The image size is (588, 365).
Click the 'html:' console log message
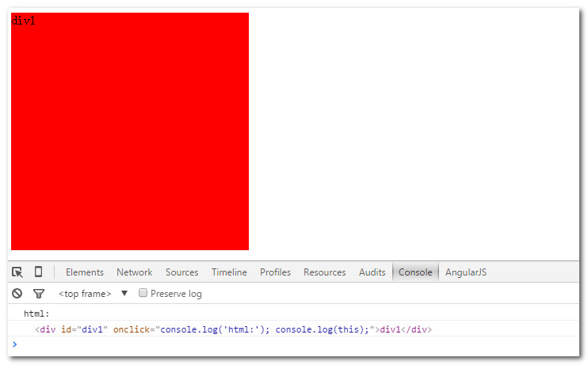[36, 314]
